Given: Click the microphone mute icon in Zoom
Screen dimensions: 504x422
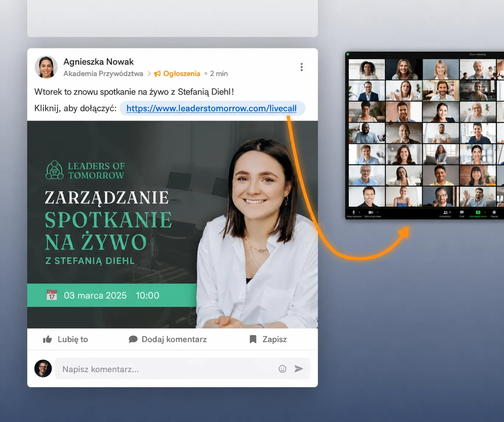Looking at the screenshot, I should (x=354, y=212).
